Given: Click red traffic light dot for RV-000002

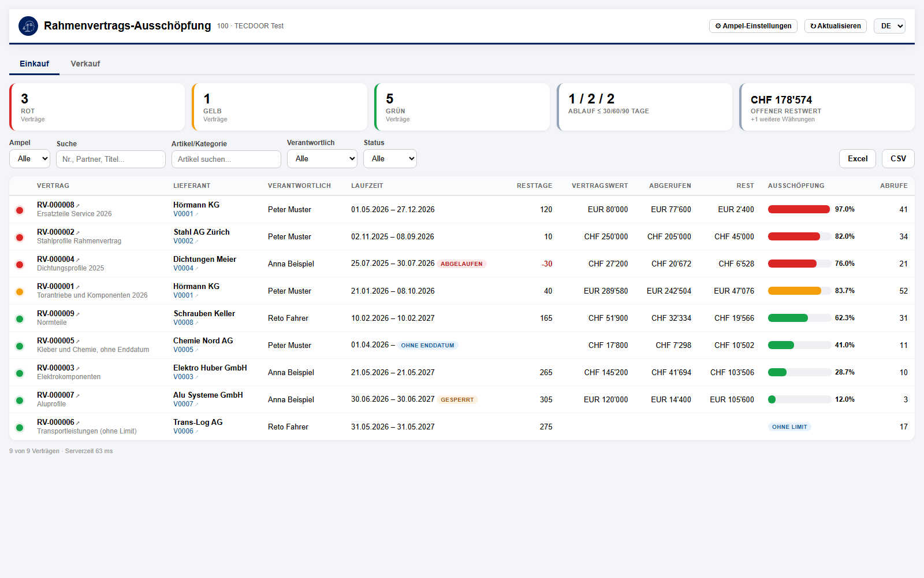Looking at the screenshot, I should [x=20, y=238].
